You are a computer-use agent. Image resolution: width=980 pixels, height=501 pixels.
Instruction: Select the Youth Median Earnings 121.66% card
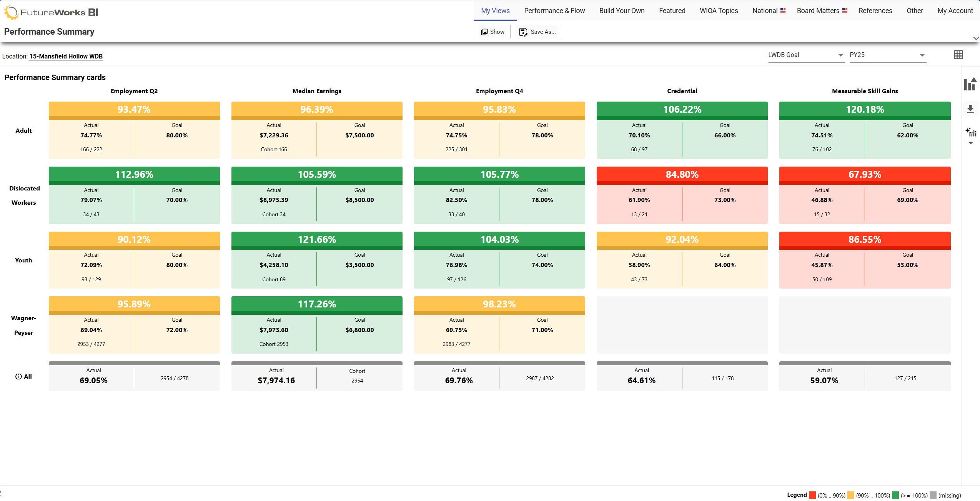pos(317,260)
